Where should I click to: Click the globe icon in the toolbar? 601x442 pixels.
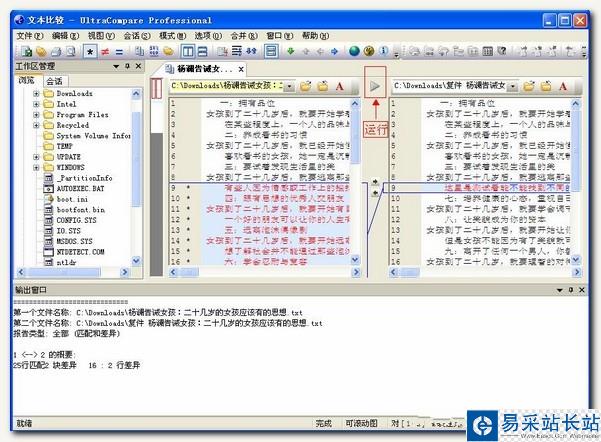(x=355, y=51)
